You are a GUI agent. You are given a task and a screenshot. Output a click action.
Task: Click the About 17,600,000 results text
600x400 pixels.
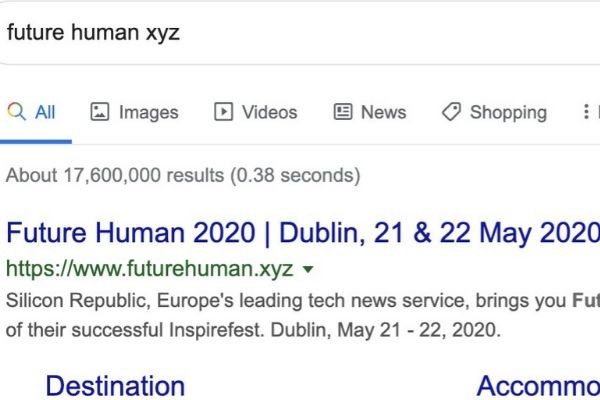182,176
